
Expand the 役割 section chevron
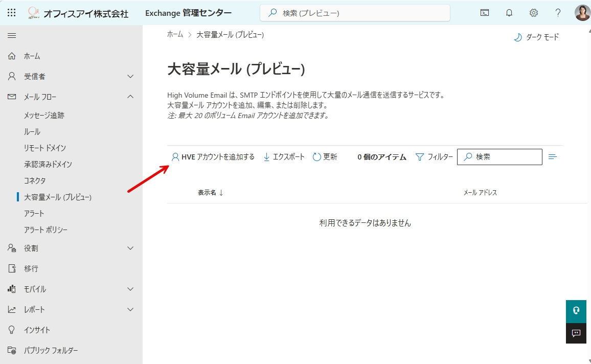tap(130, 248)
